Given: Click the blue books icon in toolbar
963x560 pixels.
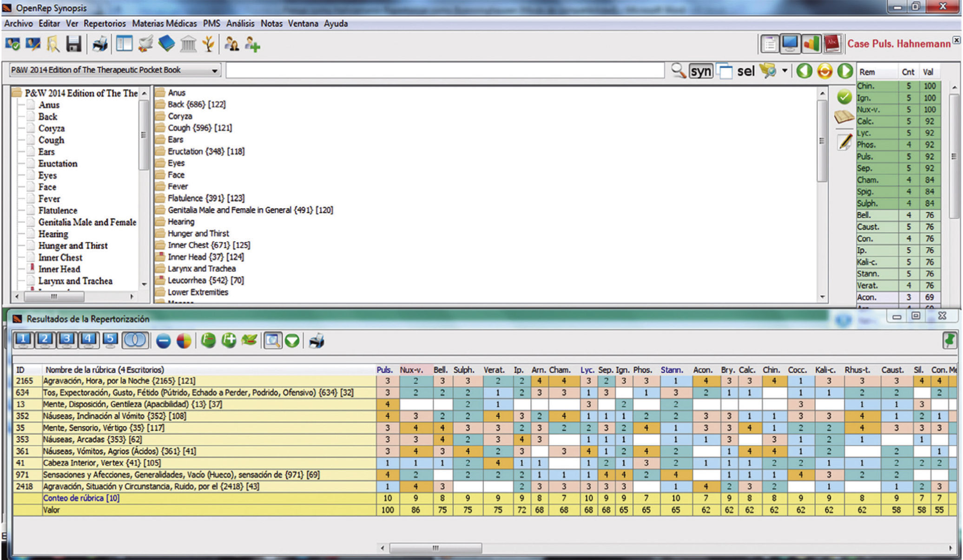Looking at the screenshot, I should click(x=166, y=45).
